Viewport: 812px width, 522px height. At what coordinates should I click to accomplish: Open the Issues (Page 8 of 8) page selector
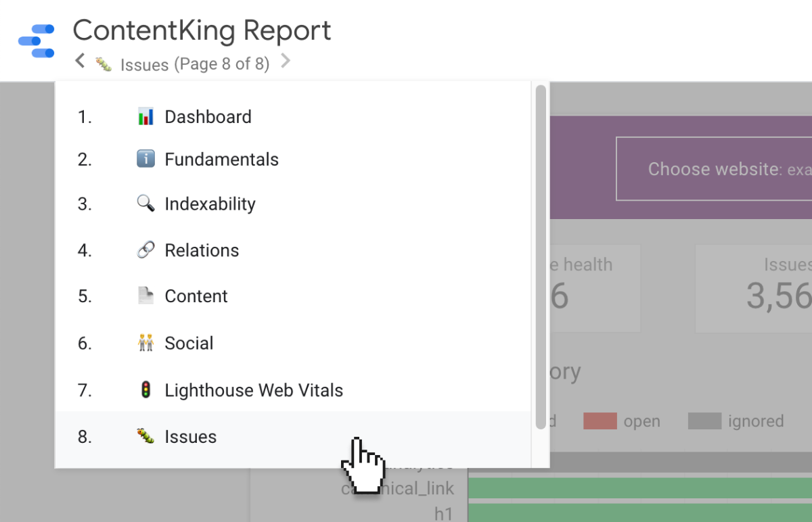click(195, 64)
